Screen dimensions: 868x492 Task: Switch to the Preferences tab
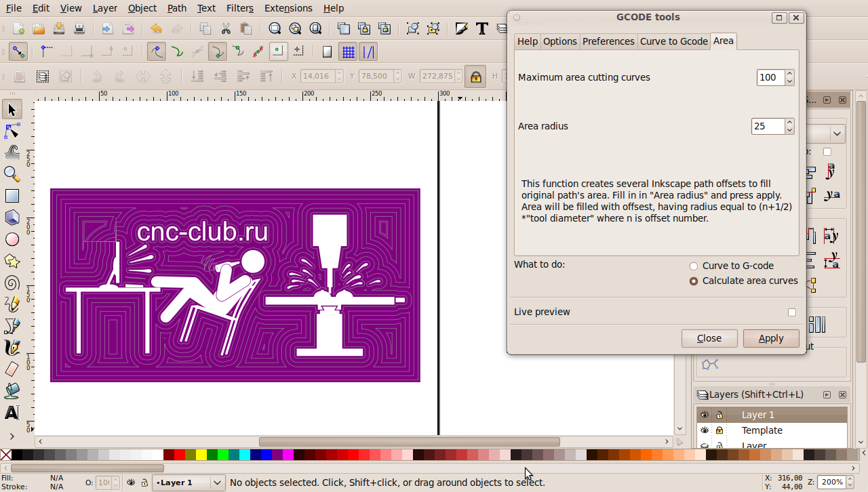coord(608,41)
